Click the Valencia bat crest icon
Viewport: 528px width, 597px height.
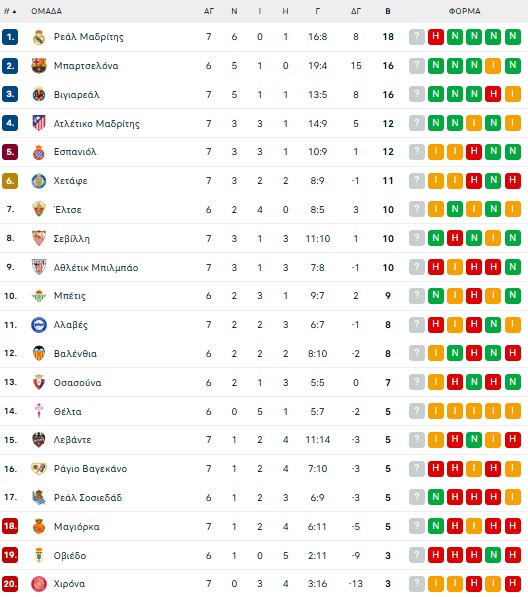point(39,353)
